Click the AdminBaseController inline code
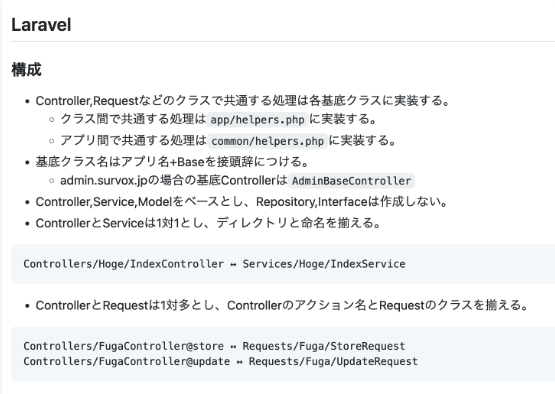Screen dimensions: 555x394 351,181
